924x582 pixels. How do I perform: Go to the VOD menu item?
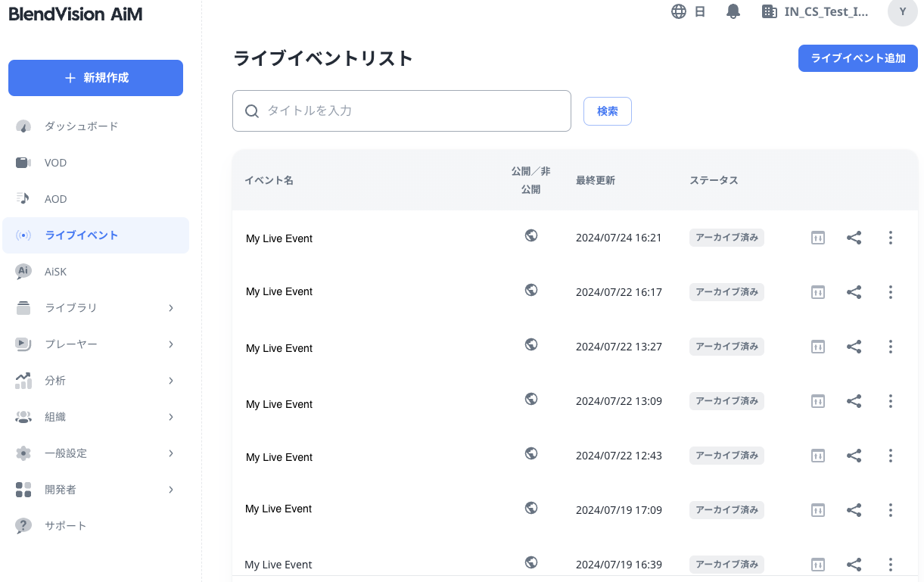coord(55,163)
